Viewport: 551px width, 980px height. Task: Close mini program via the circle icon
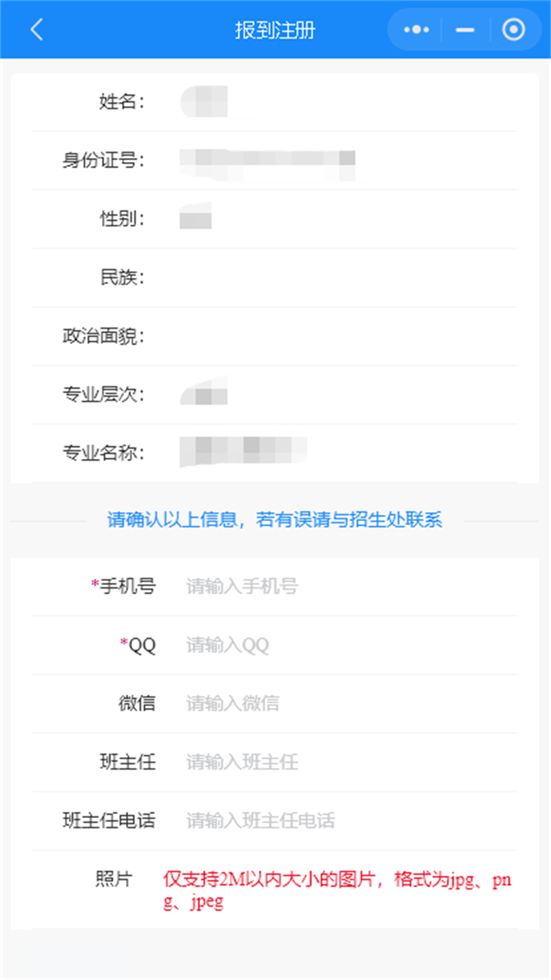513,30
